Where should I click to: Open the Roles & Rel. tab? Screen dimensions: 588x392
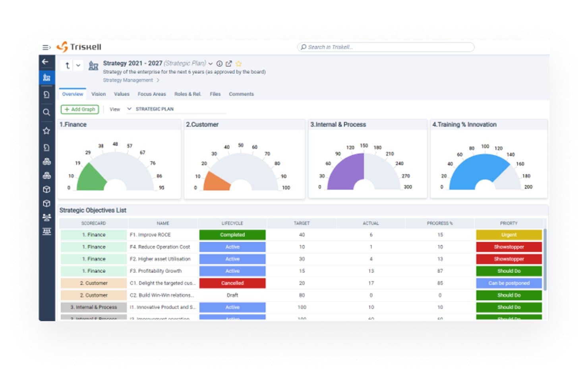click(188, 94)
